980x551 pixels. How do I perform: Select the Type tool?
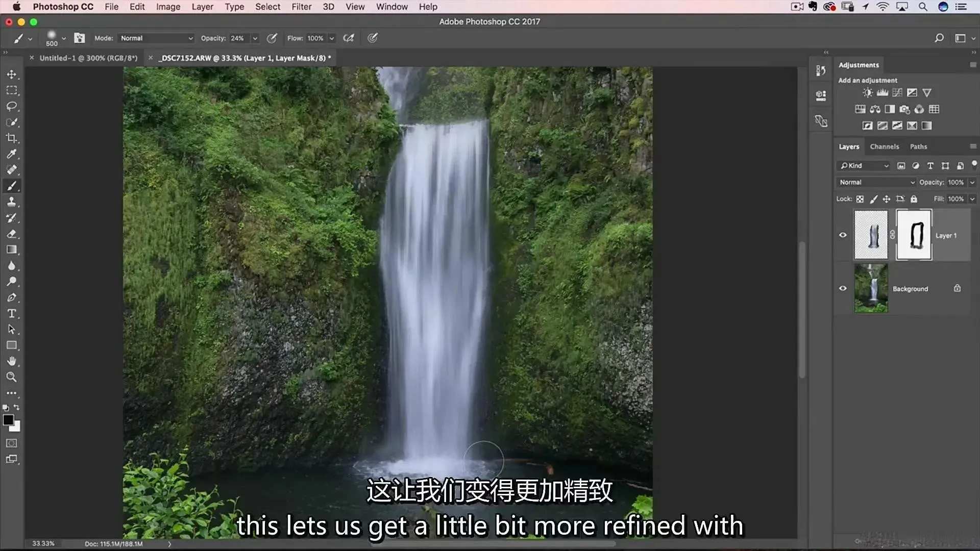(12, 313)
